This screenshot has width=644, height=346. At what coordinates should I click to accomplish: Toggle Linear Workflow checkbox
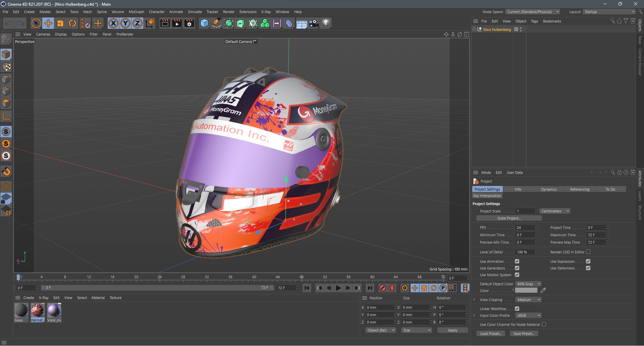[x=517, y=309]
